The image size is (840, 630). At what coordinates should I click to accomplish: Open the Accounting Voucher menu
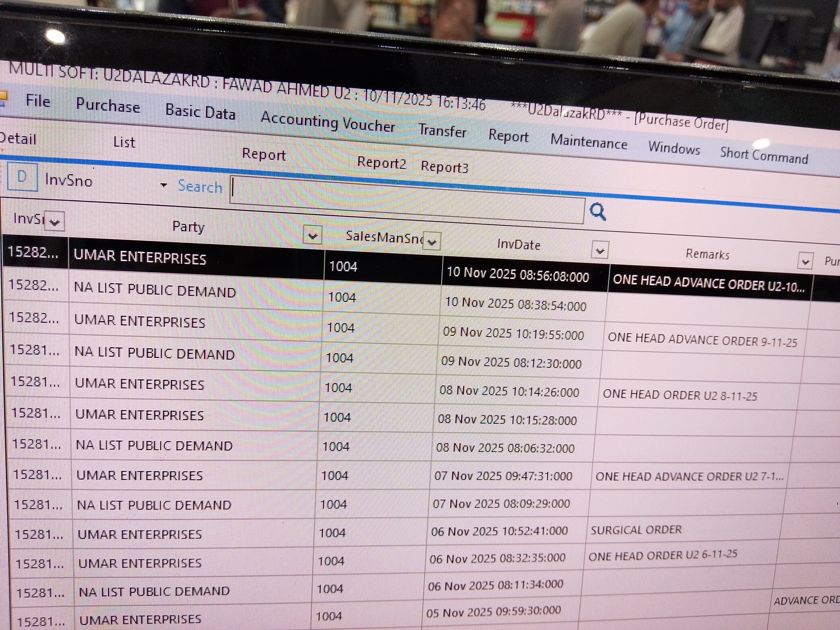(x=328, y=122)
